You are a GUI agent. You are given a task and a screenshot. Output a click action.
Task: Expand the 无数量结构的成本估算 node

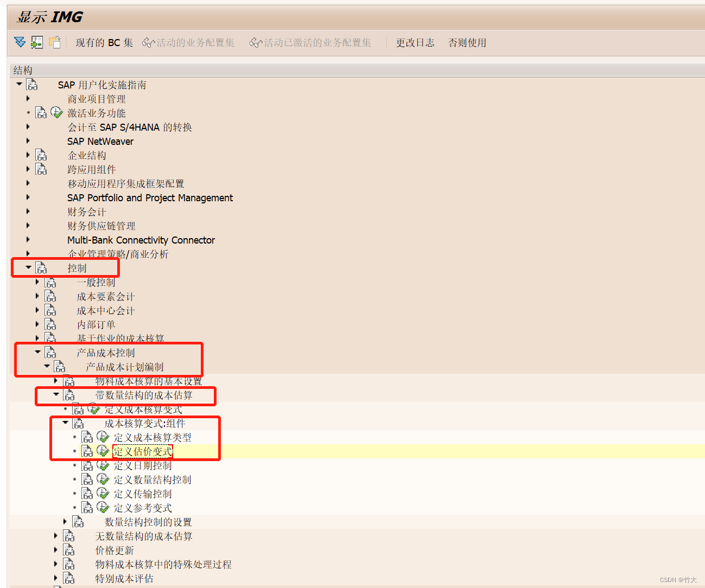(56, 536)
